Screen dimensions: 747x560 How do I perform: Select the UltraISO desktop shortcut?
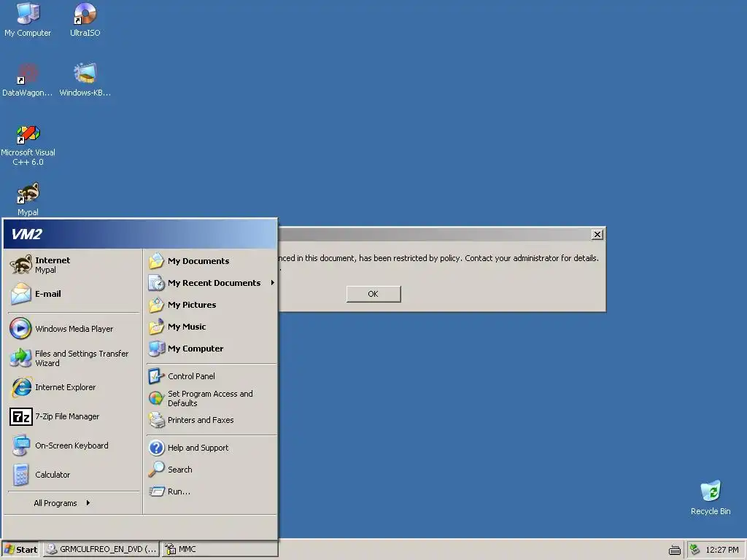85,20
